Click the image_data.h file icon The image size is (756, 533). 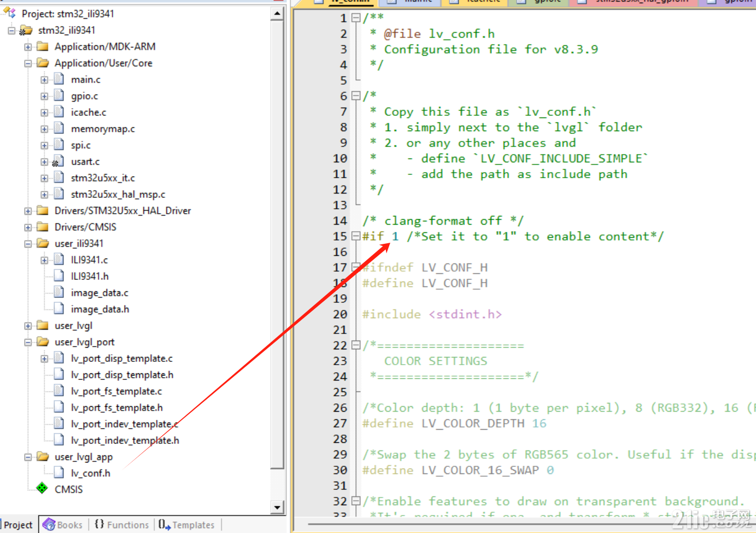(x=59, y=309)
